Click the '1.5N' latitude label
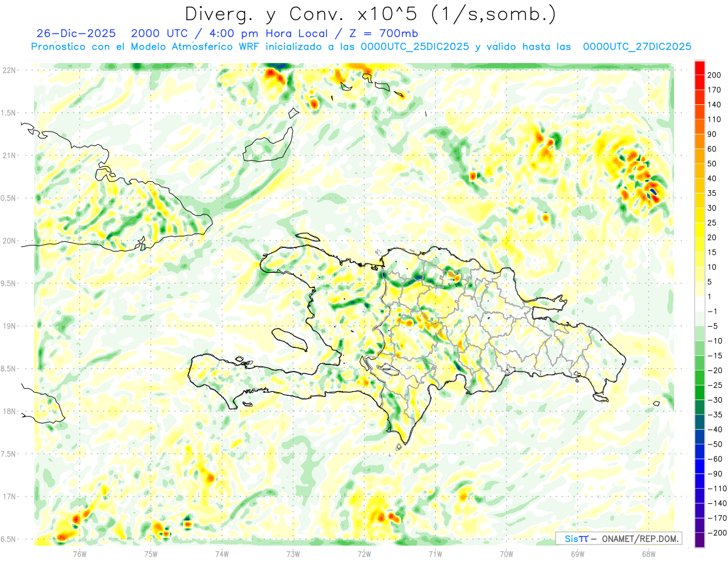Viewport: 728px width, 562px height. [x=9, y=113]
